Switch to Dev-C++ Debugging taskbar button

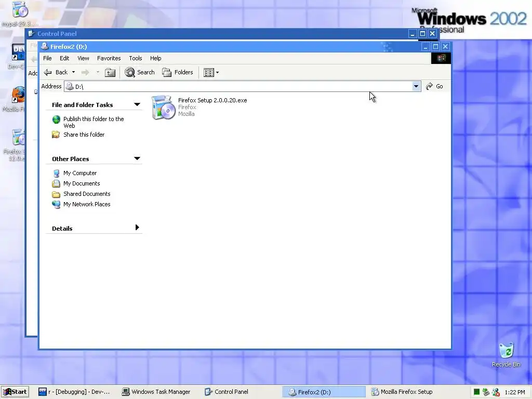(x=74, y=392)
